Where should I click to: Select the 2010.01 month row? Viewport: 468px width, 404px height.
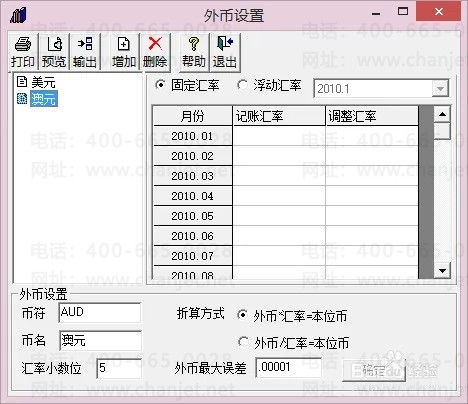tap(193, 136)
